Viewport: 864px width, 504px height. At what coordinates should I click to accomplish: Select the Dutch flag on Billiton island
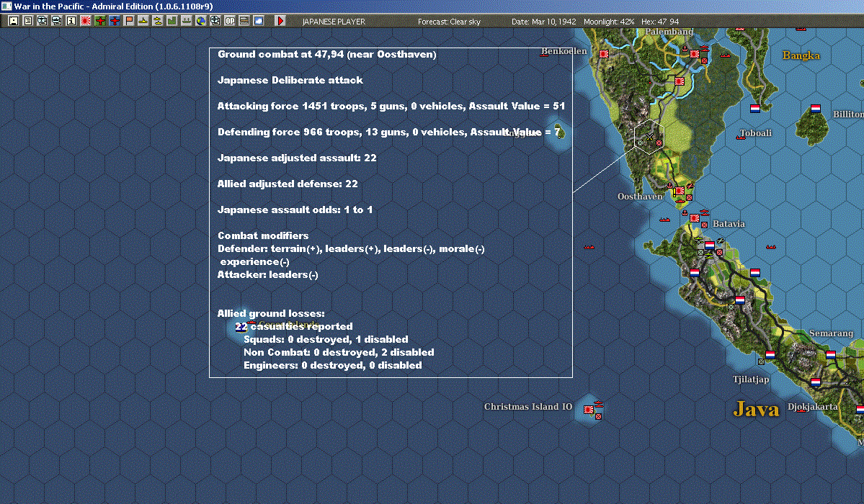click(816, 109)
